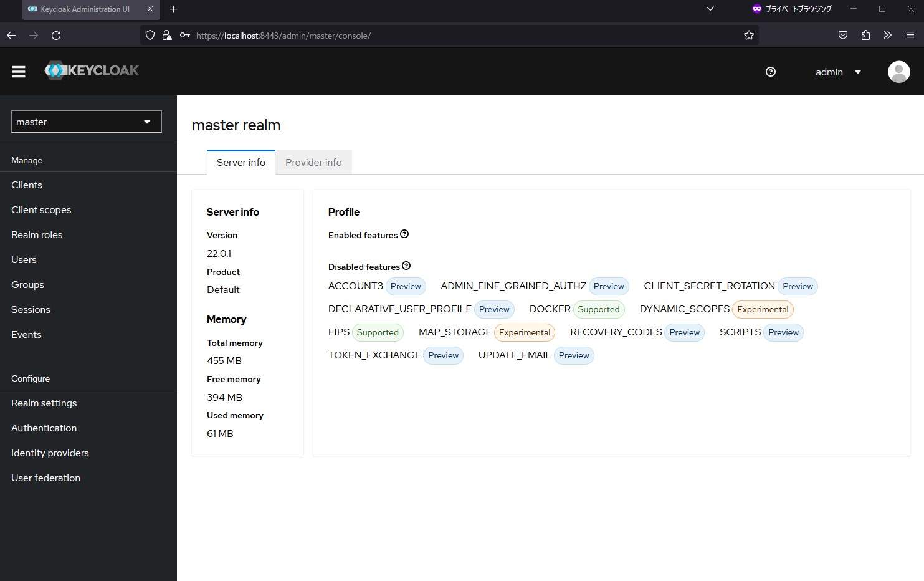Image resolution: width=924 pixels, height=581 pixels.
Task: Bookmark the page with the star icon
Action: coord(748,36)
